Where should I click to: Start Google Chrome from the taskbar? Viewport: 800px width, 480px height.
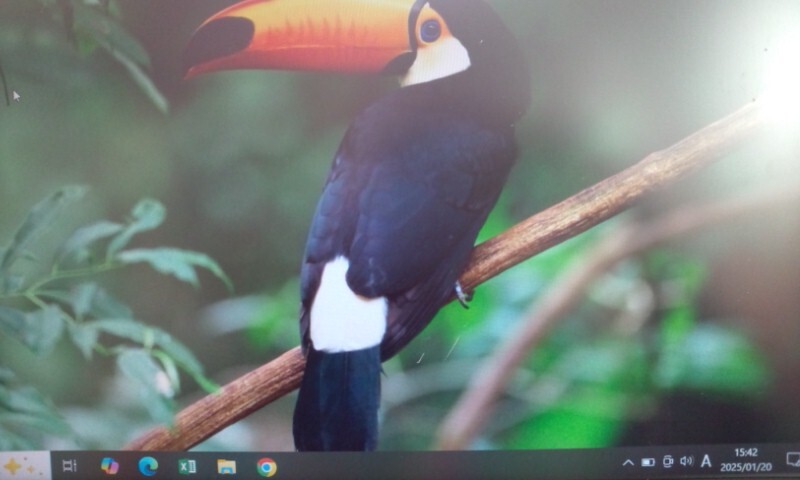tap(266, 467)
